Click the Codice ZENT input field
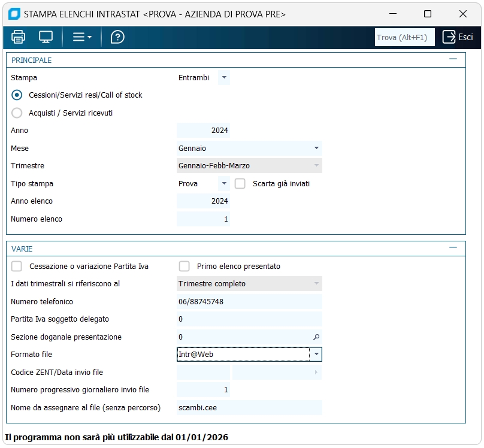The height and width of the screenshot is (448, 484). [x=203, y=373]
